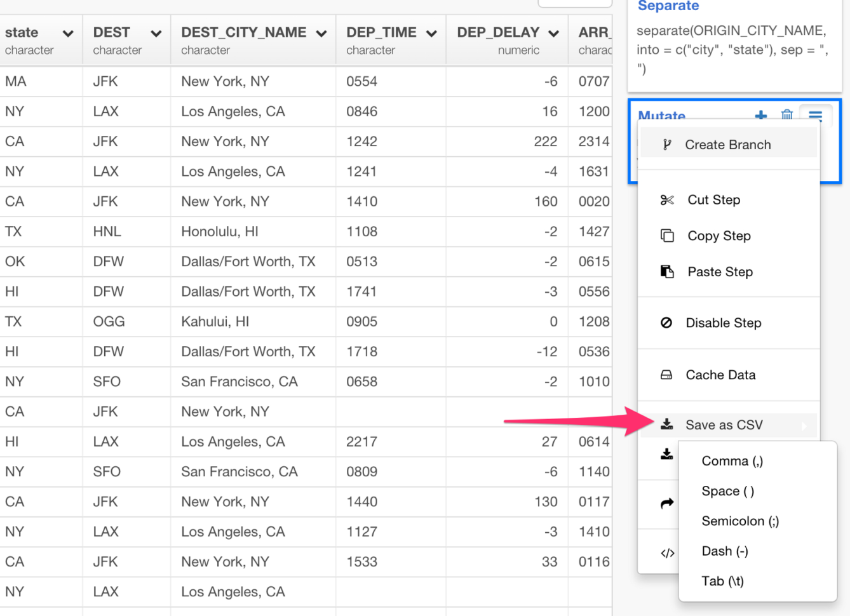Click the Paste Step clipboard icon
The width and height of the screenshot is (850, 616).
[666, 272]
